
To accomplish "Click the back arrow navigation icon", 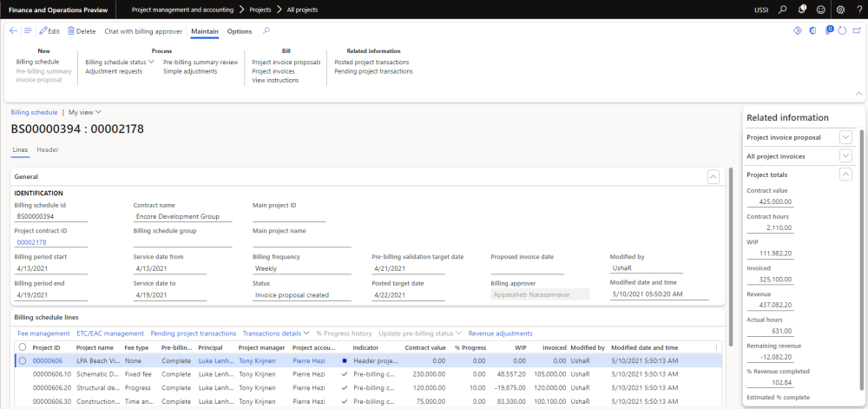I will click(13, 30).
